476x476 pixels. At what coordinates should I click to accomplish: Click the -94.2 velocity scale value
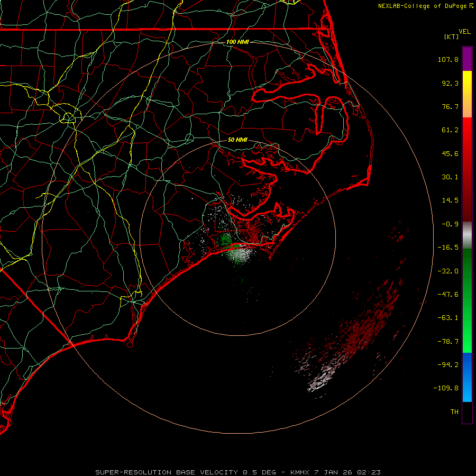coord(448,365)
